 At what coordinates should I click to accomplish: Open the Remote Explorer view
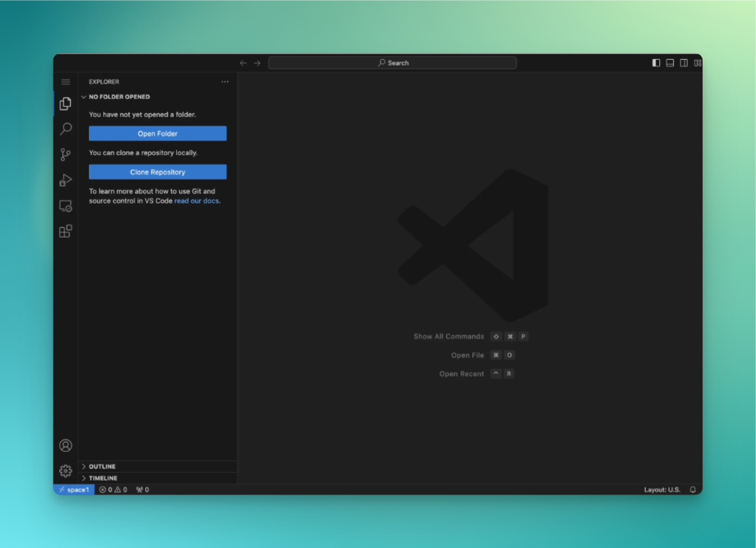pos(66,206)
